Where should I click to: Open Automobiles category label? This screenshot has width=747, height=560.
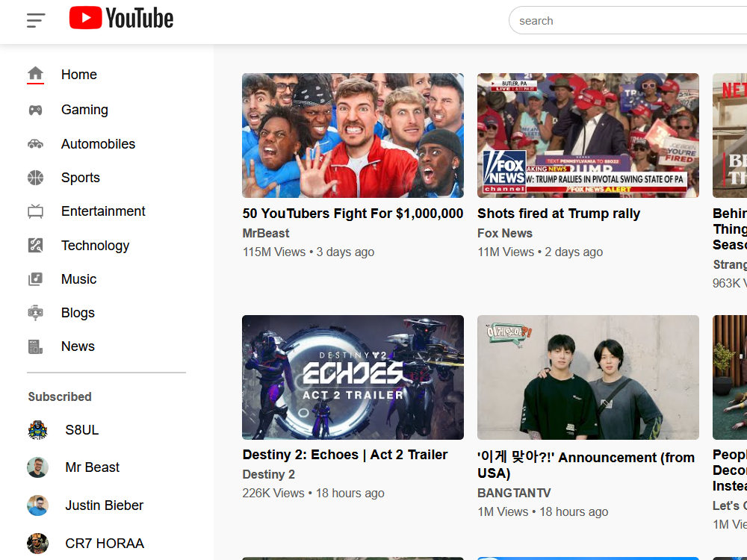[98, 144]
